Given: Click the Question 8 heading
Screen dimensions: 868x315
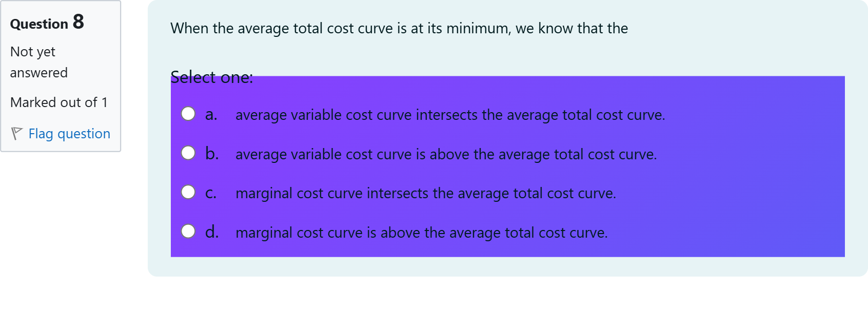Looking at the screenshot, I should (x=47, y=23).
